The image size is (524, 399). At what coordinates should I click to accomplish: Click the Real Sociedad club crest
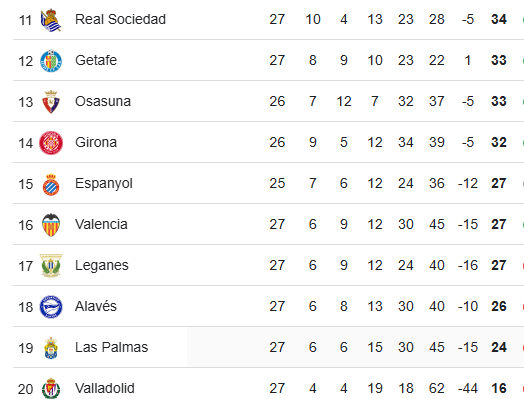click(x=51, y=20)
